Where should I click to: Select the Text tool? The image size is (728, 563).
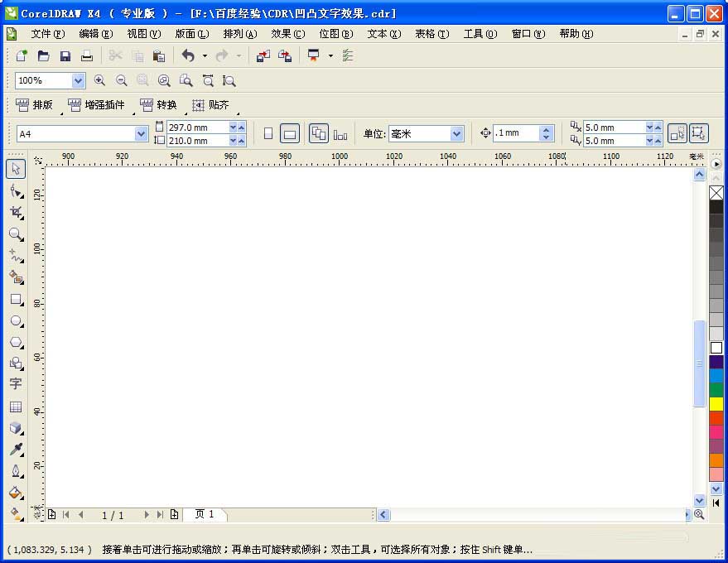[x=15, y=384]
